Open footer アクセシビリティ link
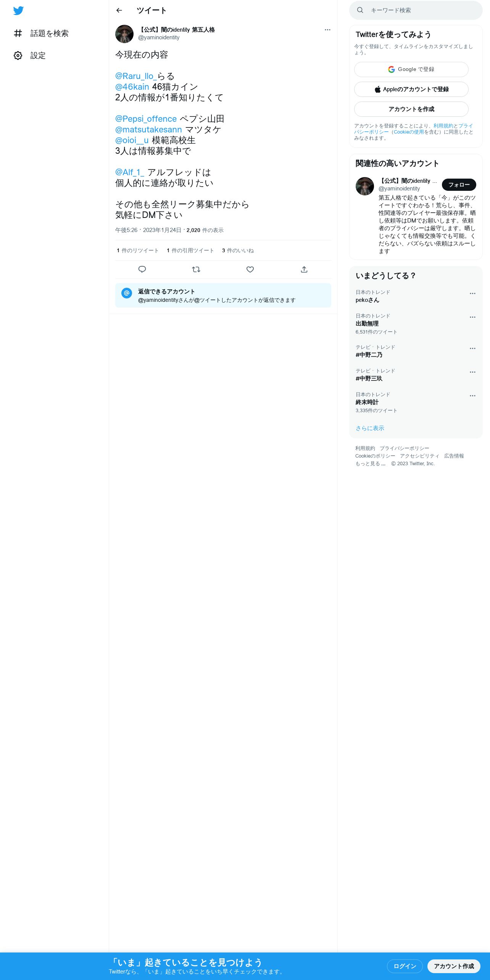The image size is (490, 980). click(420, 456)
